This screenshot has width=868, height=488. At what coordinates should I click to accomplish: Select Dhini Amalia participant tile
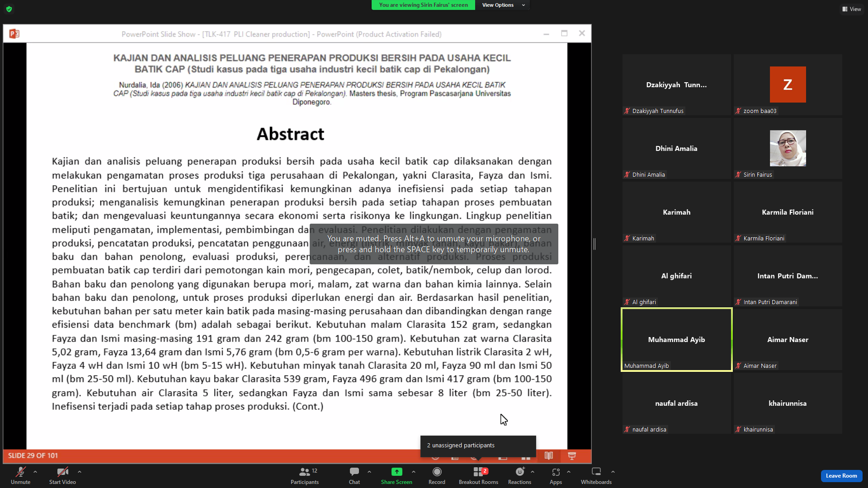pos(676,149)
